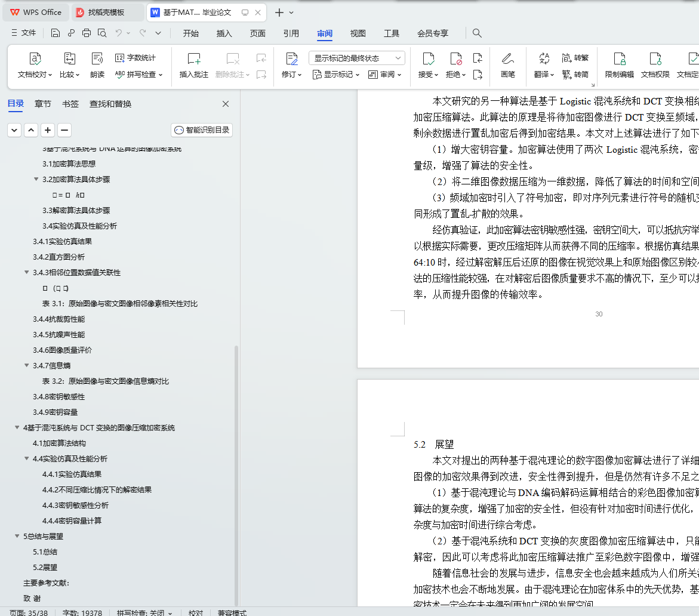Convert text with 繁转简
Image resolution: width=699 pixels, height=616 pixels.
[x=575, y=75]
